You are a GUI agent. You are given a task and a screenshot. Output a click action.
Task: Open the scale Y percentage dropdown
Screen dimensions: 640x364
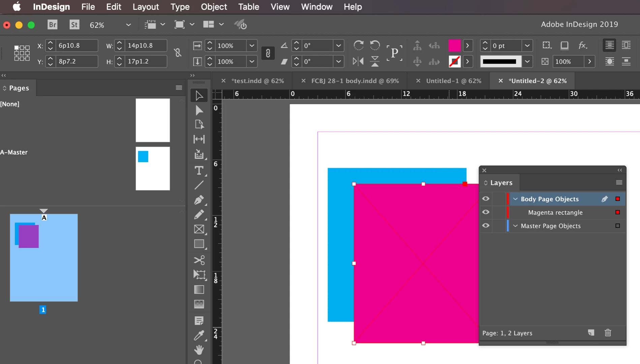coord(252,61)
